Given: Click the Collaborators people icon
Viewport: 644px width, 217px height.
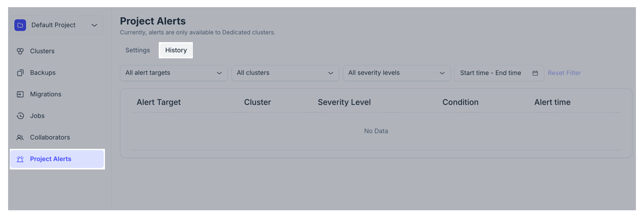Looking at the screenshot, I should [x=20, y=137].
